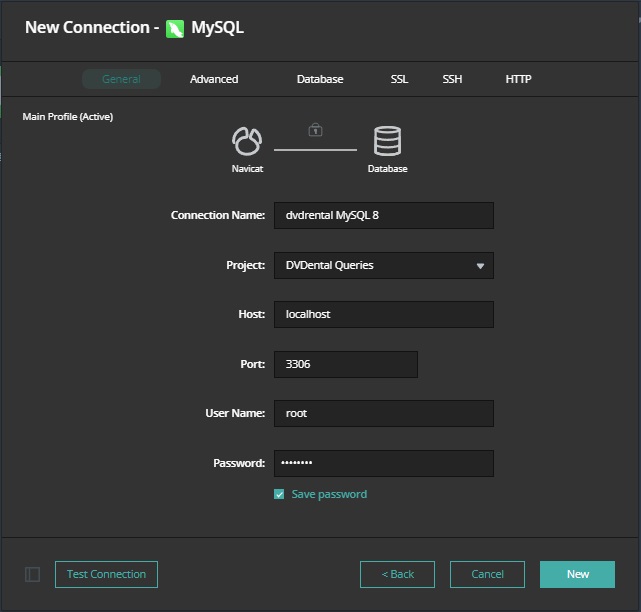Click the MySQL green icon in title

click(175, 29)
